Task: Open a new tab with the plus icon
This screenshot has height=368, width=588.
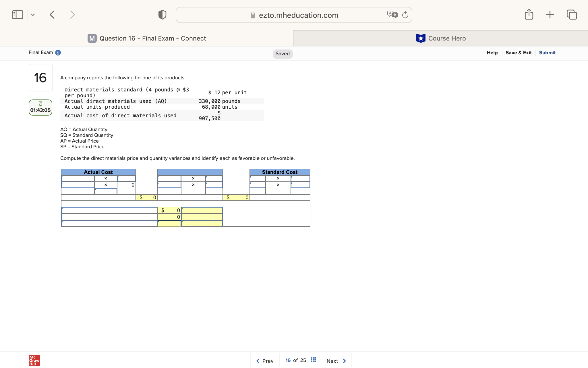Action: pos(550,15)
